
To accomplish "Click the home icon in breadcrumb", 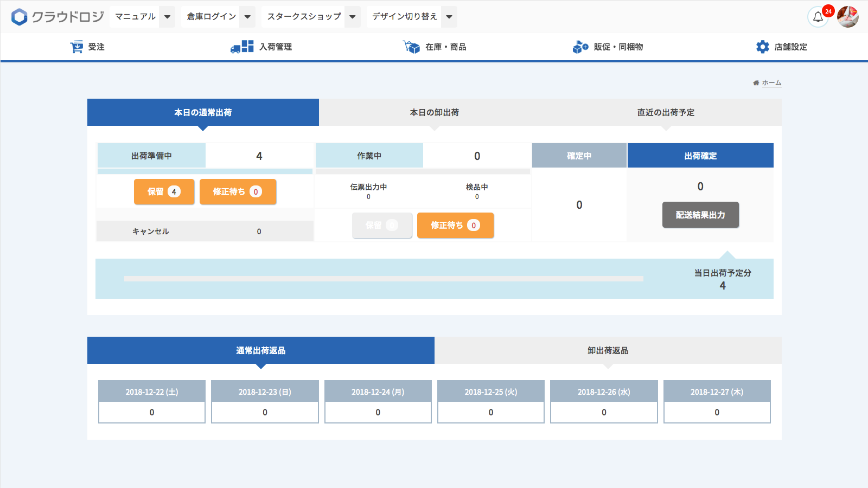I will pos(756,83).
